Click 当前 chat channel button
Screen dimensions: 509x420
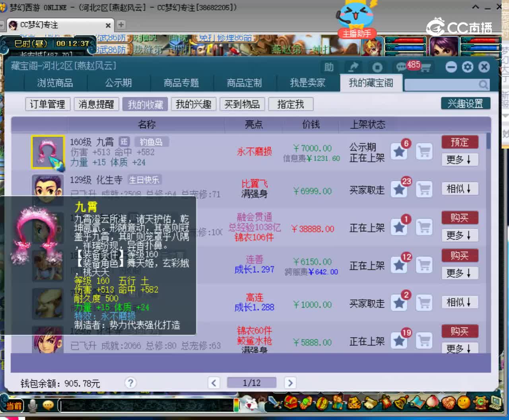click(14, 406)
